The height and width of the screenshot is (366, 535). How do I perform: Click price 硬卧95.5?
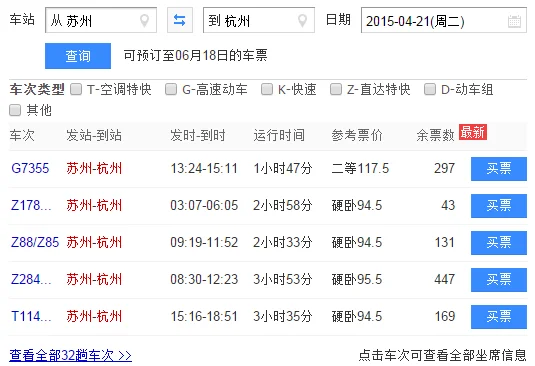point(357,279)
